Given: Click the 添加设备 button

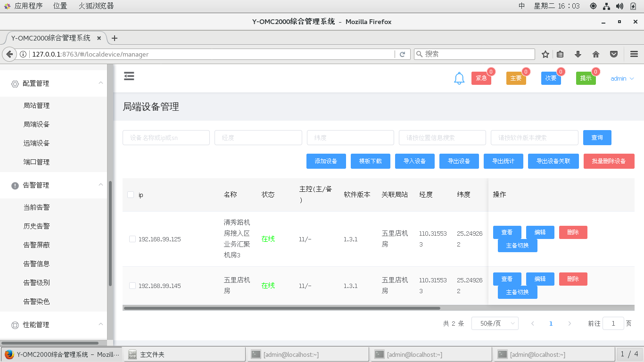Looking at the screenshot, I should point(326,161).
